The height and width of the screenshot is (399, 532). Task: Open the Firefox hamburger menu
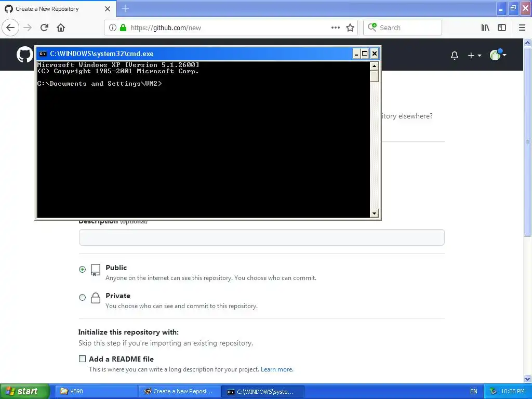(x=522, y=28)
